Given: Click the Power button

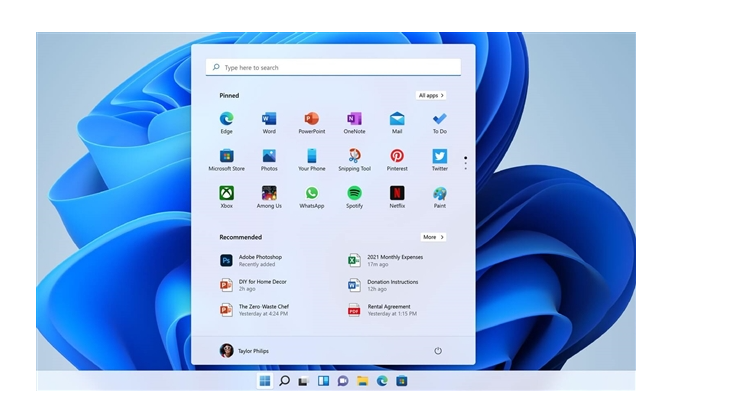Looking at the screenshot, I should click(x=438, y=351).
